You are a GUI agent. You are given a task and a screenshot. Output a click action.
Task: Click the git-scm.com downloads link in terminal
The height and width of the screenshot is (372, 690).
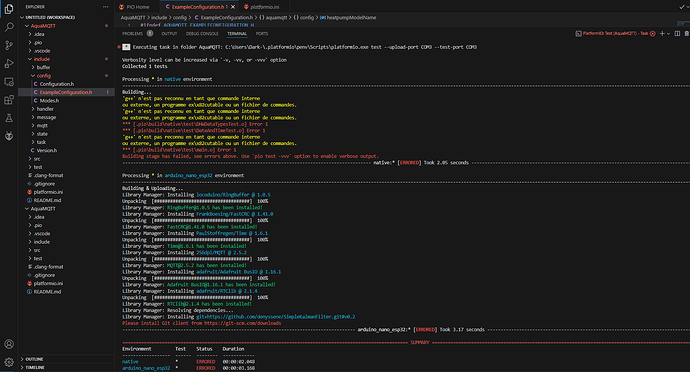click(242, 323)
